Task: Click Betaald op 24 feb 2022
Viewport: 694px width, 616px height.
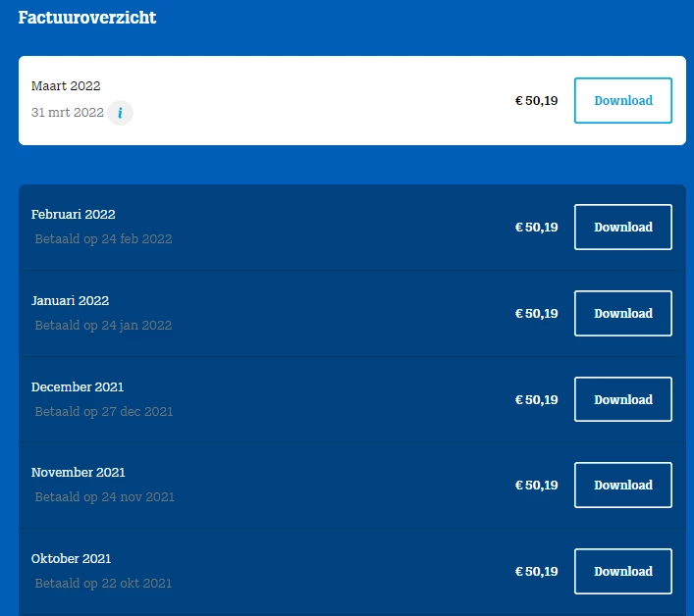Action: (104, 238)
